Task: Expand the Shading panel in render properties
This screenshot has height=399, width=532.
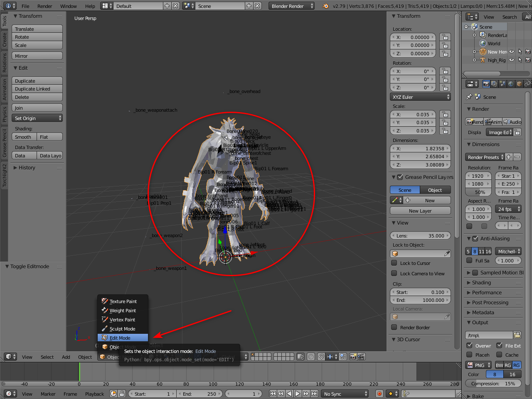Action: click(481, 283)
